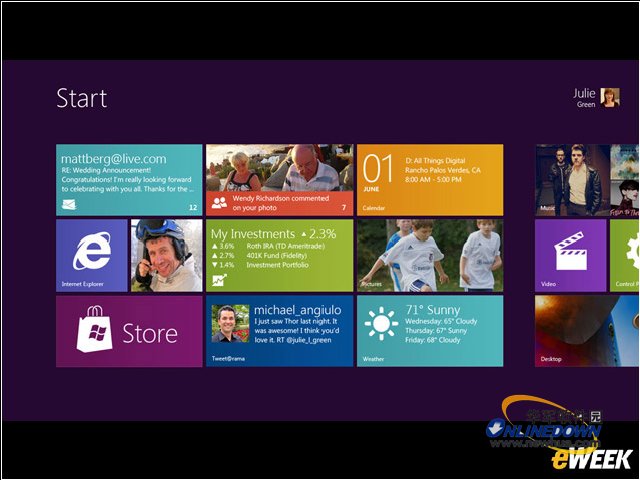Click the sun weather icon
This screenshot has height=480, width=640.
click(381, 324)
